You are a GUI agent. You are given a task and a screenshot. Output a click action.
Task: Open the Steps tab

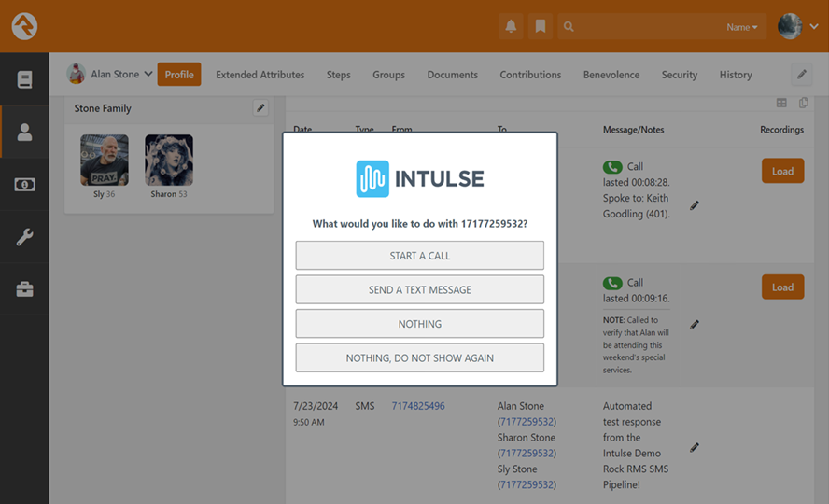coord(338,75)
